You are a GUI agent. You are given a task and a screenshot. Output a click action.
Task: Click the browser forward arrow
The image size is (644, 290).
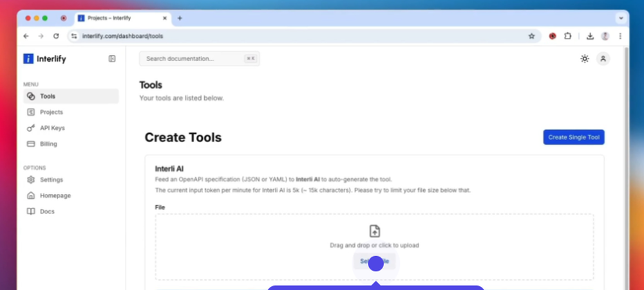coord(41,36)
